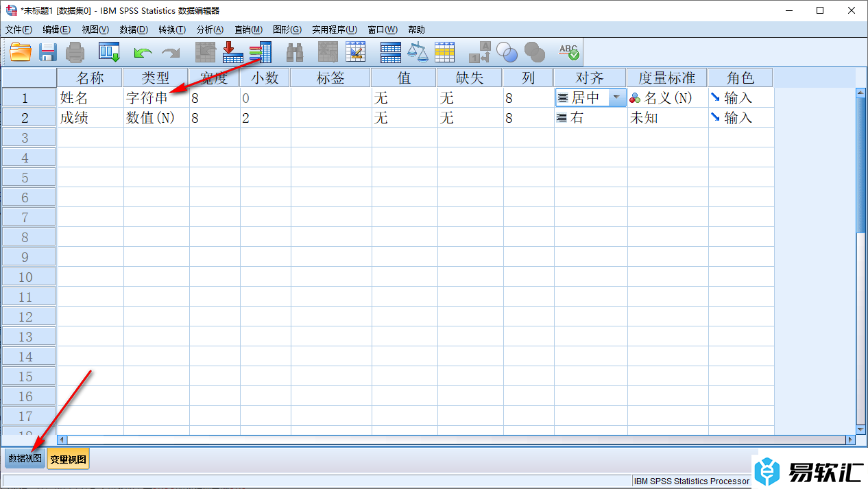868x489 pixels.
Task: Open the 直销(M) menu
Action: 249,29
